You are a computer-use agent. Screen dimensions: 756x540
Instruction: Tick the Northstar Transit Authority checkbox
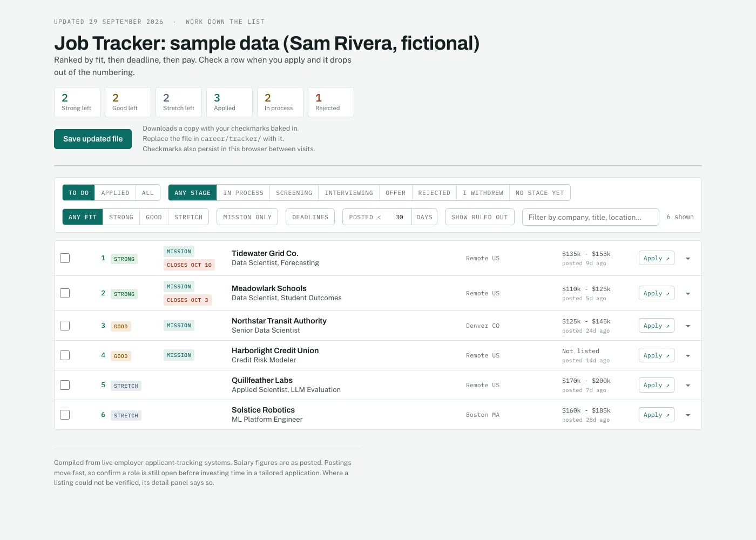(65, 326)
